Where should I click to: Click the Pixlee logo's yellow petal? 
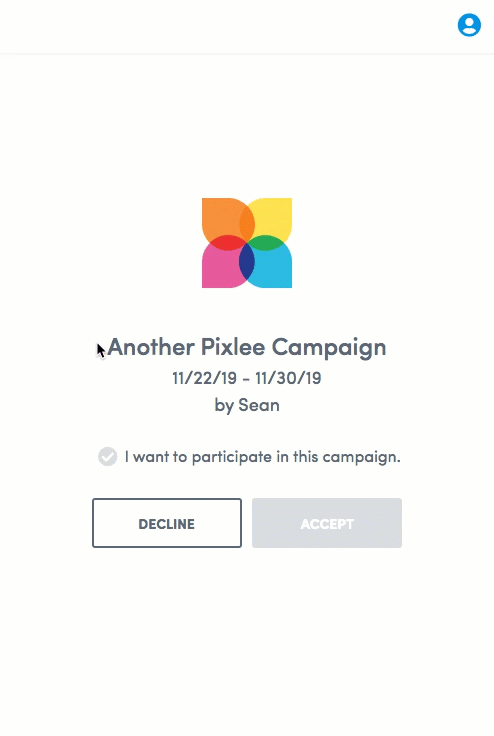pos(272,215)
